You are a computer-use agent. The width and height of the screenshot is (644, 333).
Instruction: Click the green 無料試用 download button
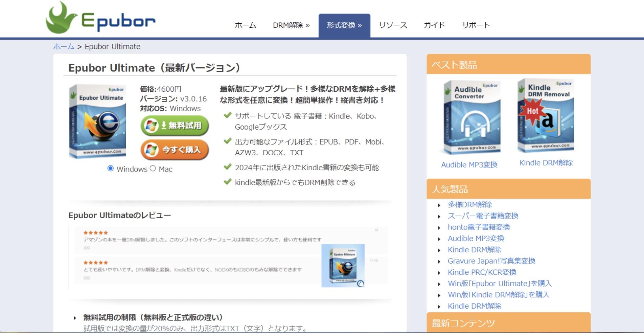click(x=175, y=126)
